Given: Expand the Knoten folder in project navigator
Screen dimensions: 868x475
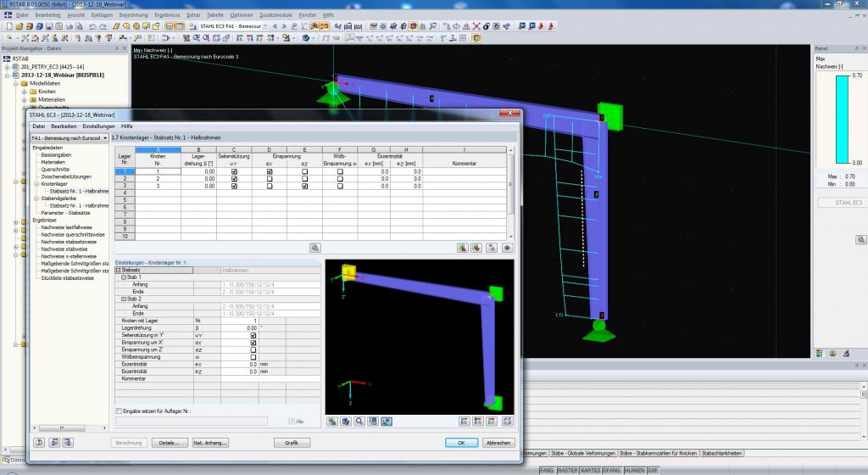Looking at the screenshot, I should [25, 92].
